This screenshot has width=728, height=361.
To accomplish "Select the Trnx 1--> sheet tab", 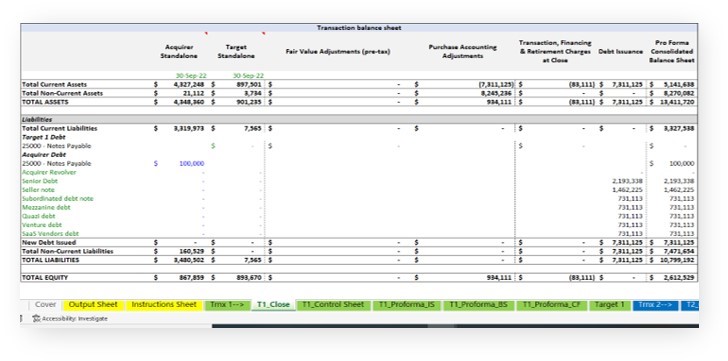I will [x=227, y=305].
